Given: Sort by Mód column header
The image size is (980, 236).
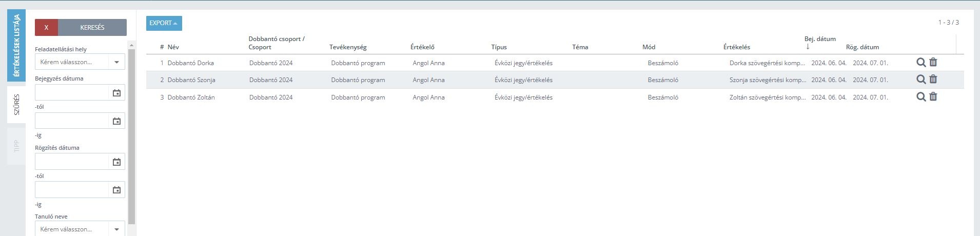Looking at the screenshot, I should pos(649,47).
